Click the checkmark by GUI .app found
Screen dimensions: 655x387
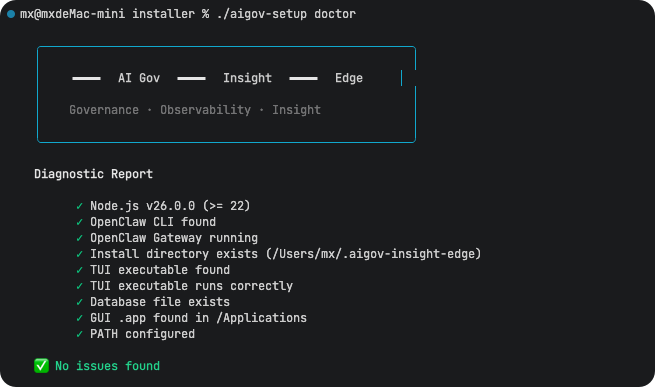click(79, 318)
